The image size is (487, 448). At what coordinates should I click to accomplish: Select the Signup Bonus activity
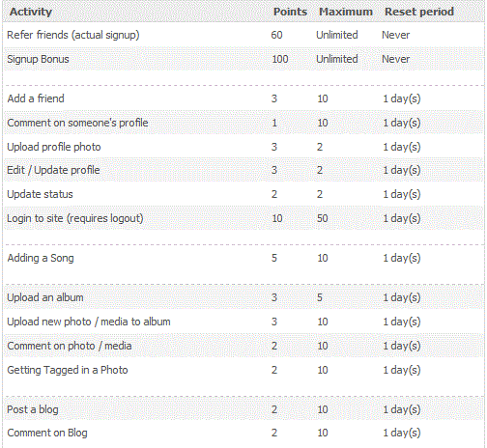(38, 59)
